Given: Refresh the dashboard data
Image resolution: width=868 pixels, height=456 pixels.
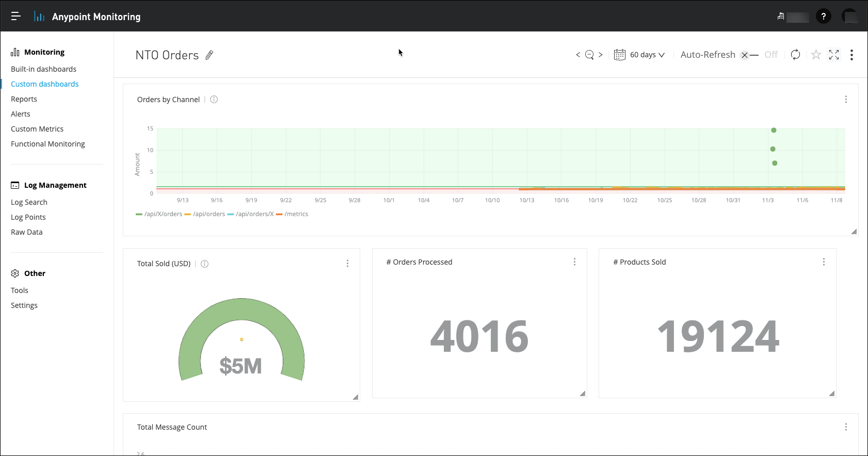Looking at the screenshot, I should point(795,55).
